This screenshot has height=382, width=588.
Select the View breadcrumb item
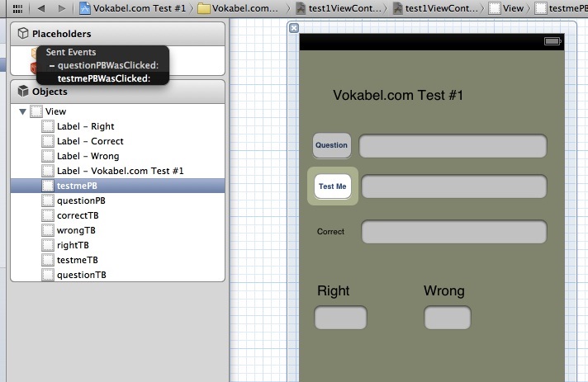[506, 8]
